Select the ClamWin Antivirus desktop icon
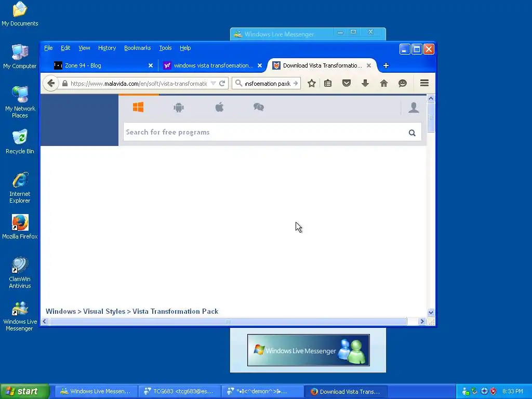532x399 pixels. pos(20,272)
